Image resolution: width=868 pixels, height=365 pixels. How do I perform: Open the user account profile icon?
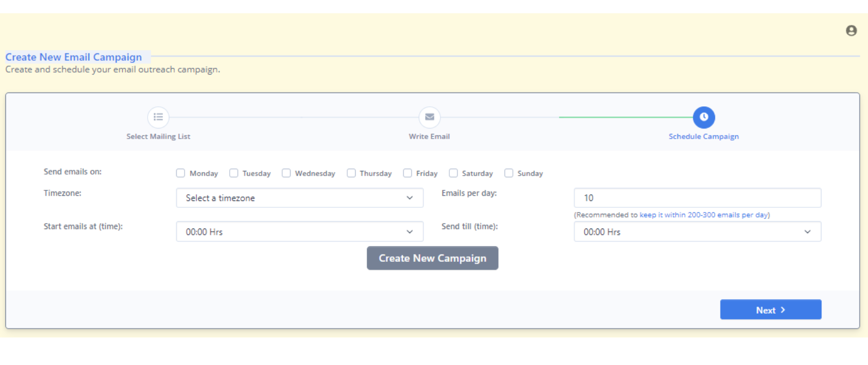[x=851, y=31]
